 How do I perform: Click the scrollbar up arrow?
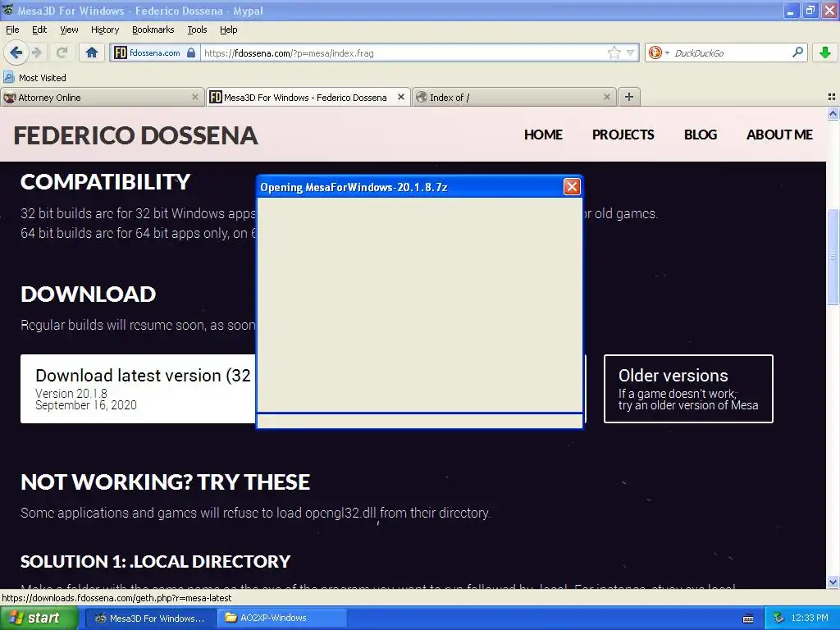point(833,113)
